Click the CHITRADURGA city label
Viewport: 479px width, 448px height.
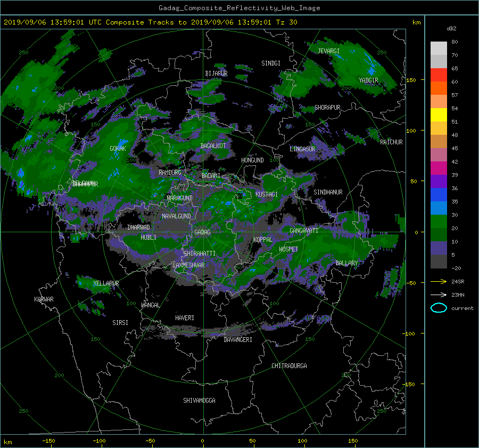click(289, 366)
